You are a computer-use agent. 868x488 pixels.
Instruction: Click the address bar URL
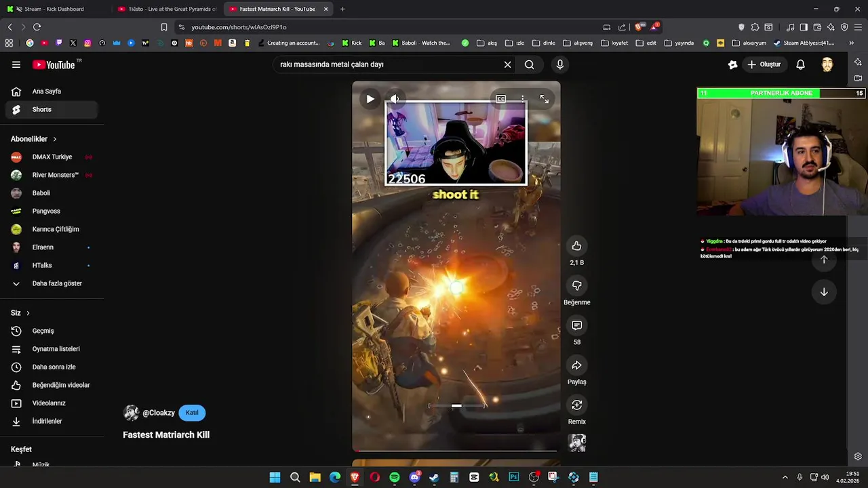click(x=239, y=27)
